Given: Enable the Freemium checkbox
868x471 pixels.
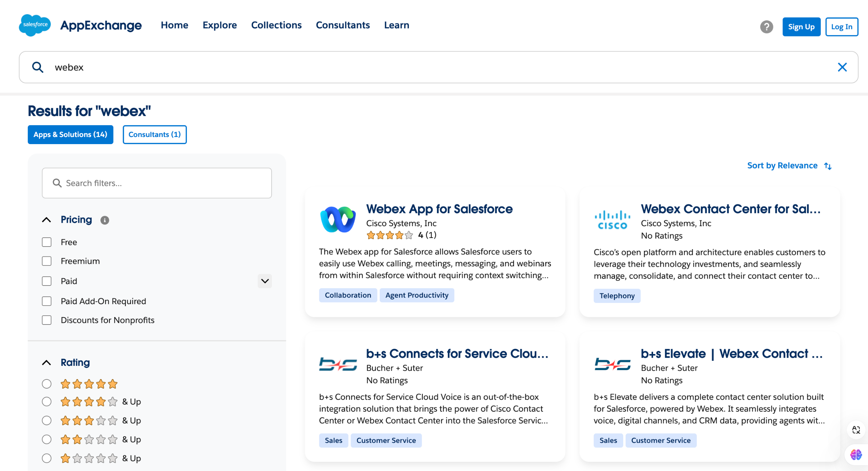Looking at the screenshot, I should pos(47,261).
